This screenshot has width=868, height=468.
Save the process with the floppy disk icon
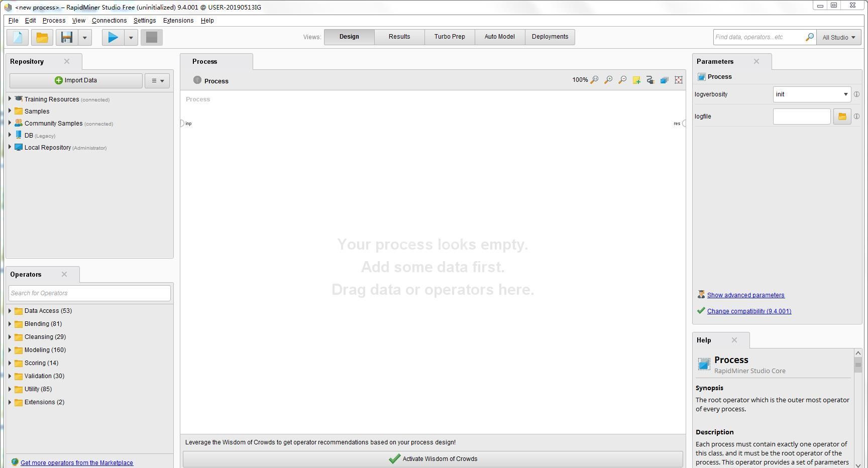click(x=67, y=37)
